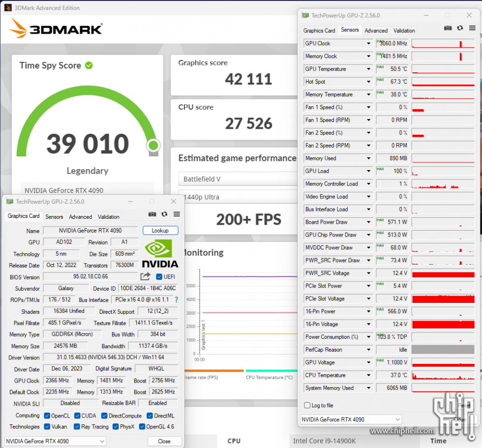This screenshot has height=448, width=482.
Task: Open the 16-Pin Power sensor dropdown
Action: point(368,311)
